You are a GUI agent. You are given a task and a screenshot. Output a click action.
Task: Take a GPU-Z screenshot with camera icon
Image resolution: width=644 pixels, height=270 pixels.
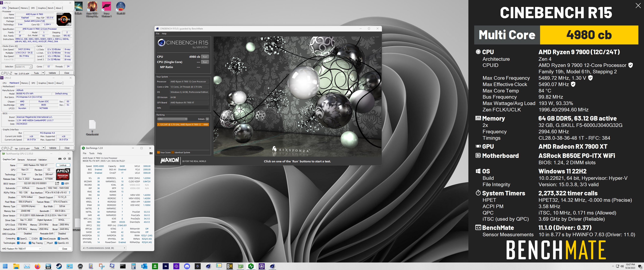60,159
